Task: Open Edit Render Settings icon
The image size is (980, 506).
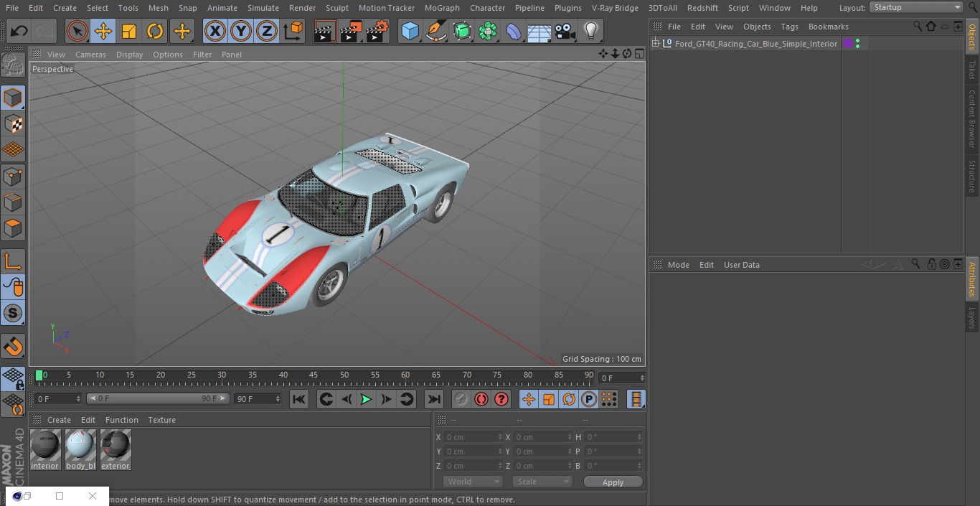Action: pos(377,31)
